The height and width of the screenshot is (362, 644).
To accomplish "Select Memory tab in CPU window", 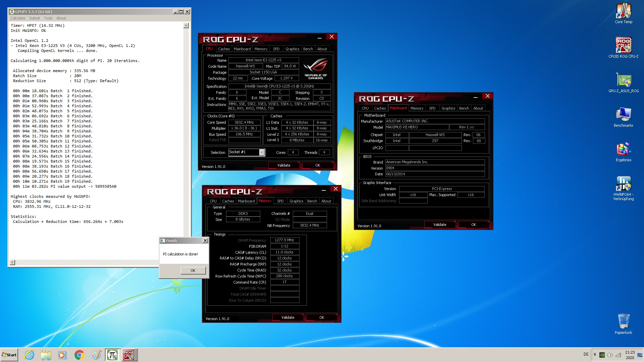I will [x=261, y=49].
